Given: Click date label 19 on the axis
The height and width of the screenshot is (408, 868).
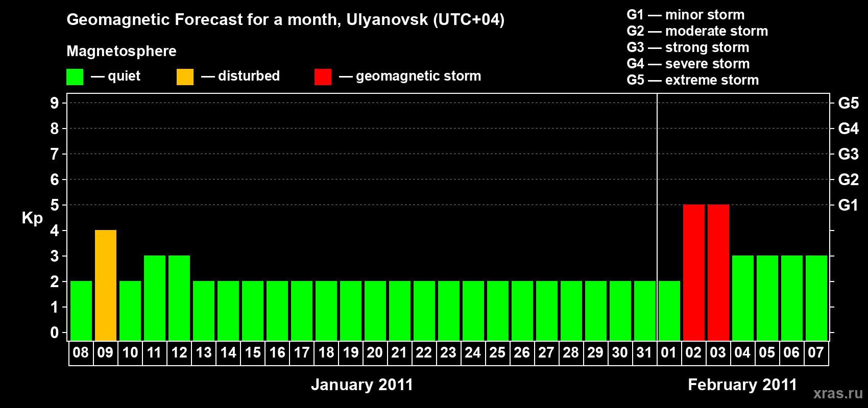Looking at the screenshot, I should (x=351, y=352).
